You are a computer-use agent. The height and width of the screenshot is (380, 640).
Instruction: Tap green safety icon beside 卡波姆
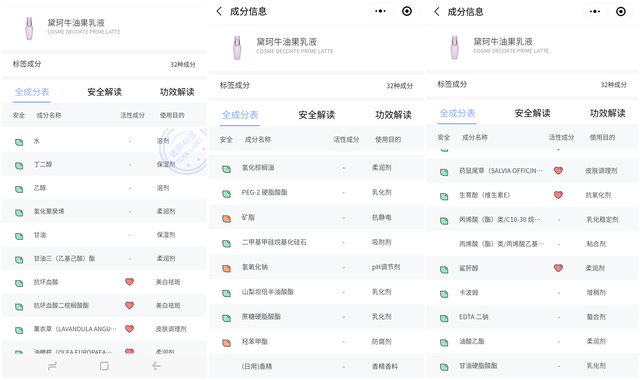point(444,293)
